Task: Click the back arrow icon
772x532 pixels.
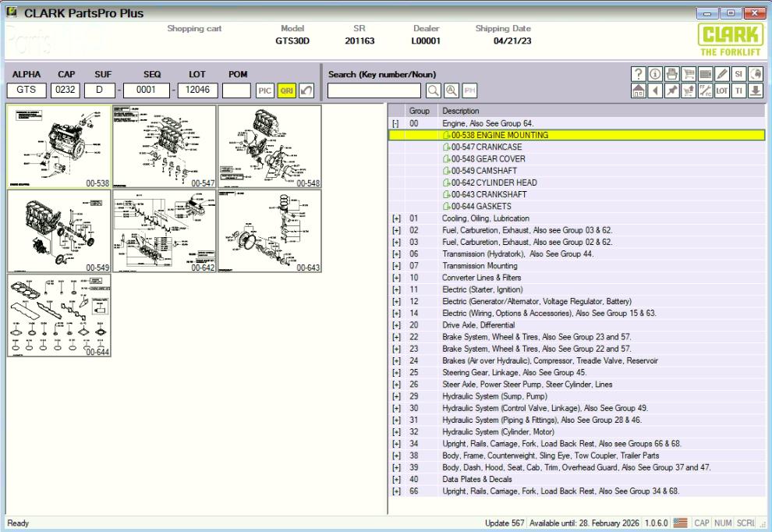Action: (x=654, y=90)
